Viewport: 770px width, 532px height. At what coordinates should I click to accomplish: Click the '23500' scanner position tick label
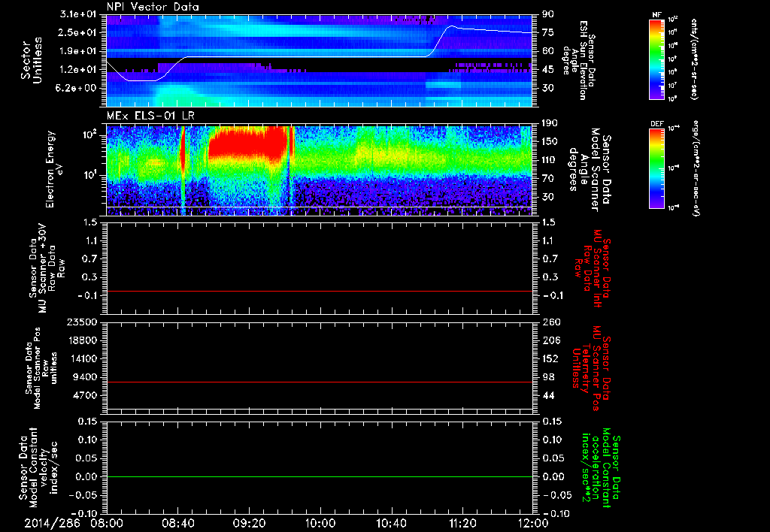(81, 322)
